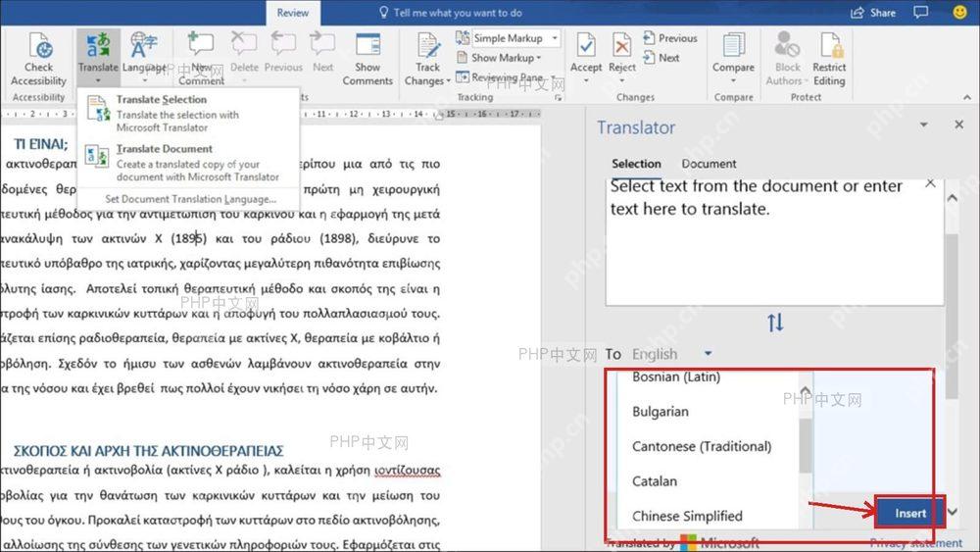Clear the translator text box

[931, 183]
